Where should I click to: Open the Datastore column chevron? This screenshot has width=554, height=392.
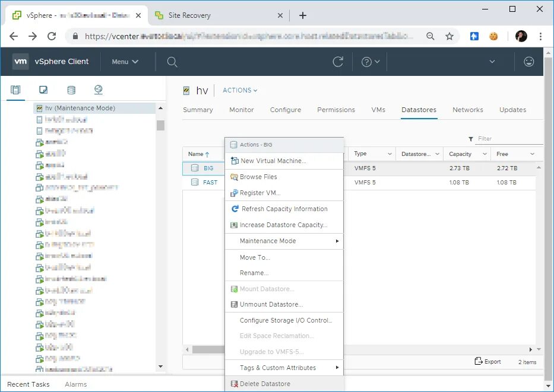pyautogui.click(x=437, y=154)
